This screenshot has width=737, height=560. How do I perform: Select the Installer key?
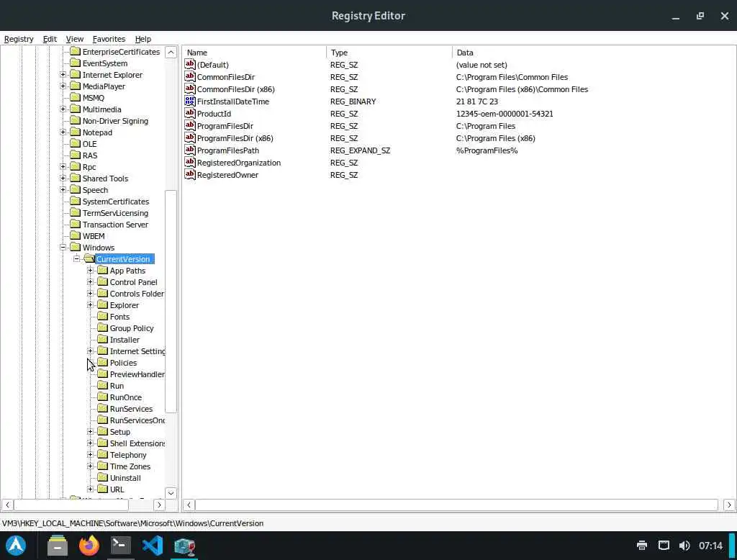[x=125, y=340]
